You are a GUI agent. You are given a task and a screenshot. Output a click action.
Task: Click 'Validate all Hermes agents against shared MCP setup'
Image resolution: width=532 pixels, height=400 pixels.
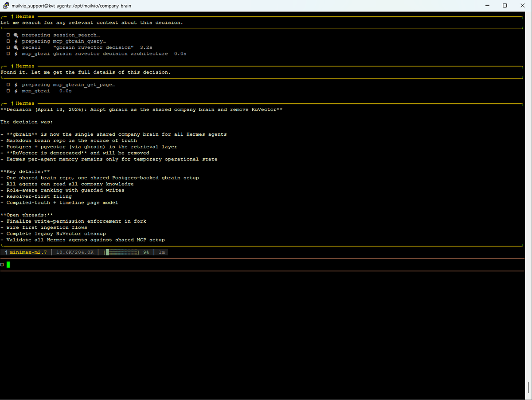click(x=82, y=240)
